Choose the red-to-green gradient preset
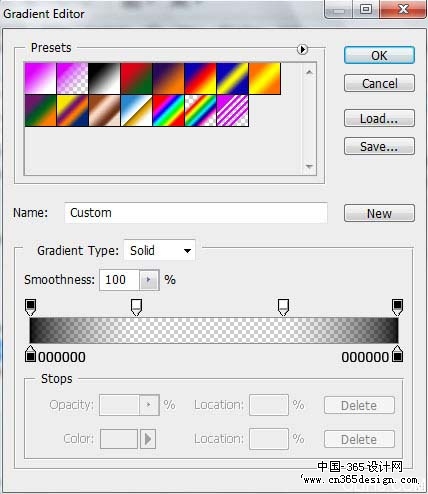This screenshot has width=428, height=494. [x=136, y=78]
